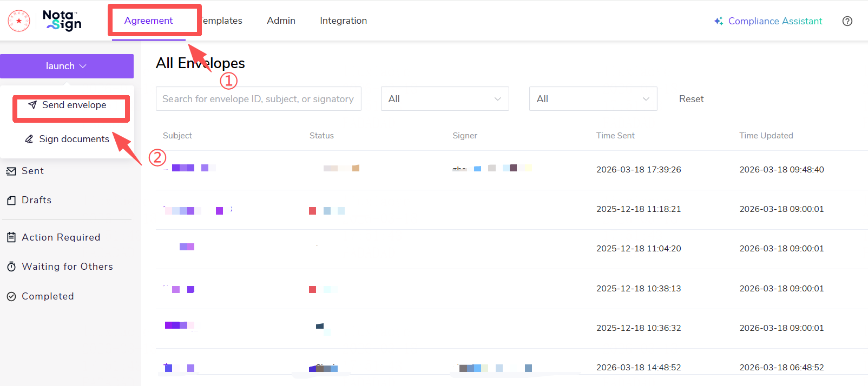Click the Nota Sign logo
868x386 pixels.
(x=62, y=21)
